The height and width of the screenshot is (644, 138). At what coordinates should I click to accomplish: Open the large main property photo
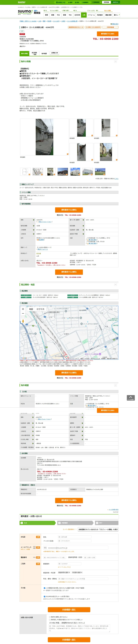click(x=44, y=137)
